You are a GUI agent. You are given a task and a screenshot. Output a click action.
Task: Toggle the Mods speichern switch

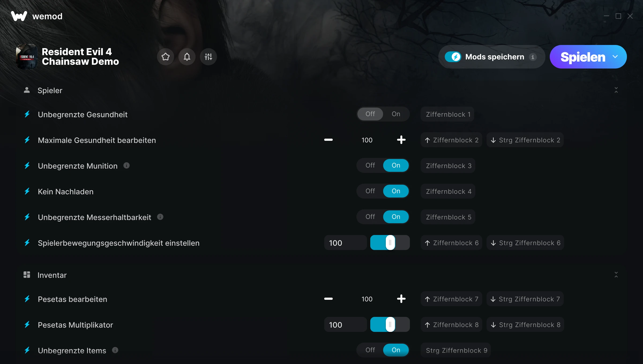pos(453,57)
